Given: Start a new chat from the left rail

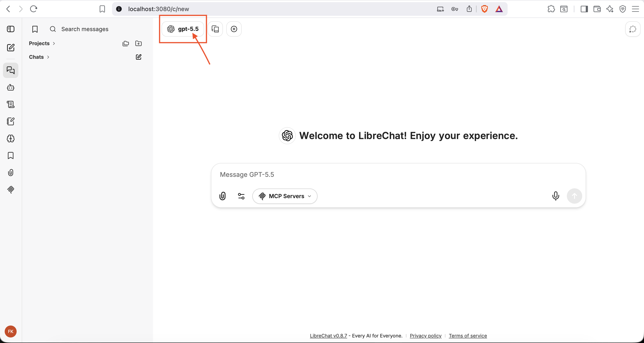Looking at the screenshot, I should 10,48.
